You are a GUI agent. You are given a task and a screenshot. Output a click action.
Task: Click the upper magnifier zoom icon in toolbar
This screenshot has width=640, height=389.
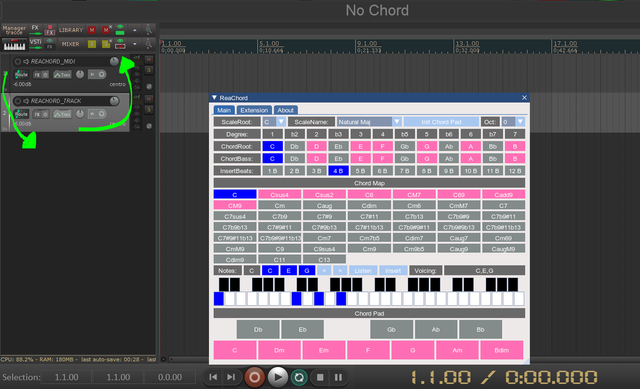point(149,30)
